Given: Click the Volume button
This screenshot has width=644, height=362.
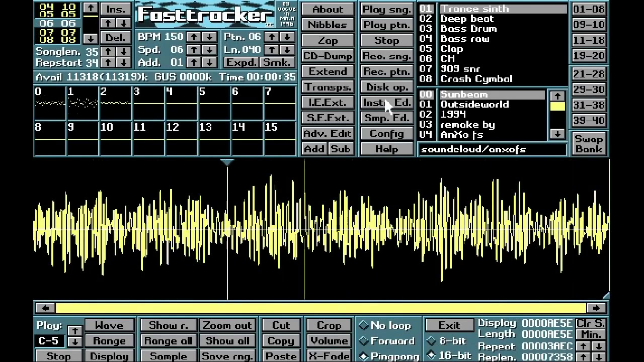Looking at the screenshot, I should (x=329, y=341).
